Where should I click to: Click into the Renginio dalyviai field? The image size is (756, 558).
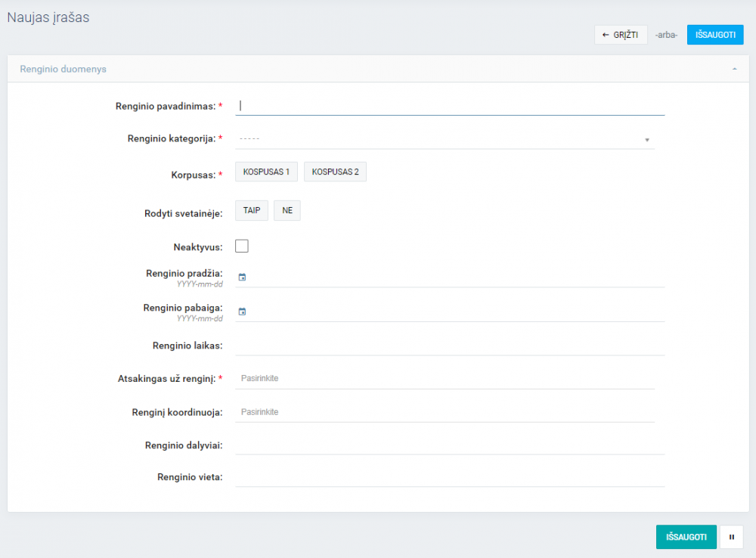coord(451,445)
